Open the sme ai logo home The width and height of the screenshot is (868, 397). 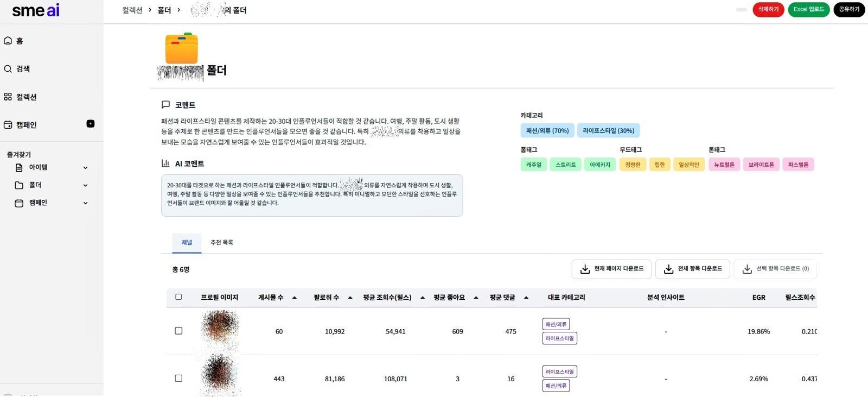[x=36, y=10]
